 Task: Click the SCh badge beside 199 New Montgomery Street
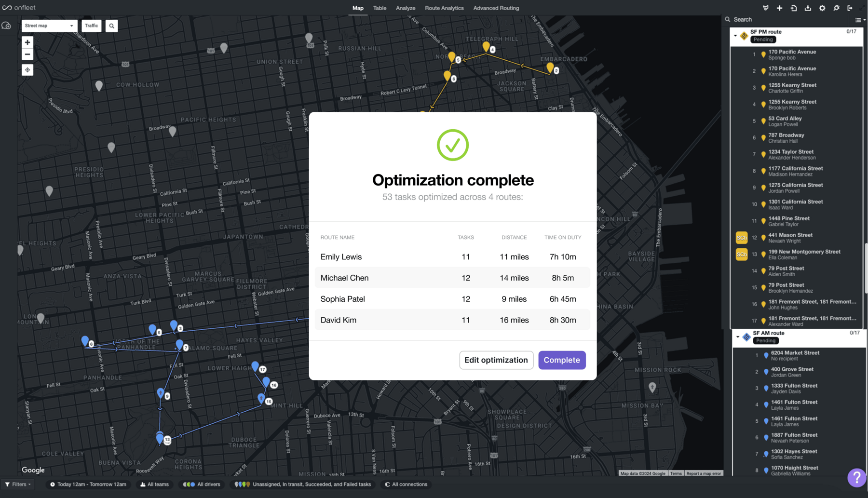[742, 254]
